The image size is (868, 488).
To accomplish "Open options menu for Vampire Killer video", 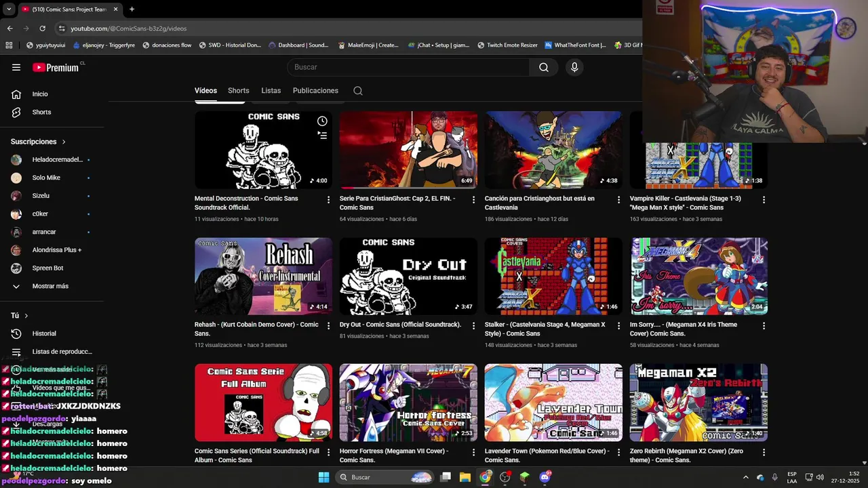I will (x=764, y=200).
